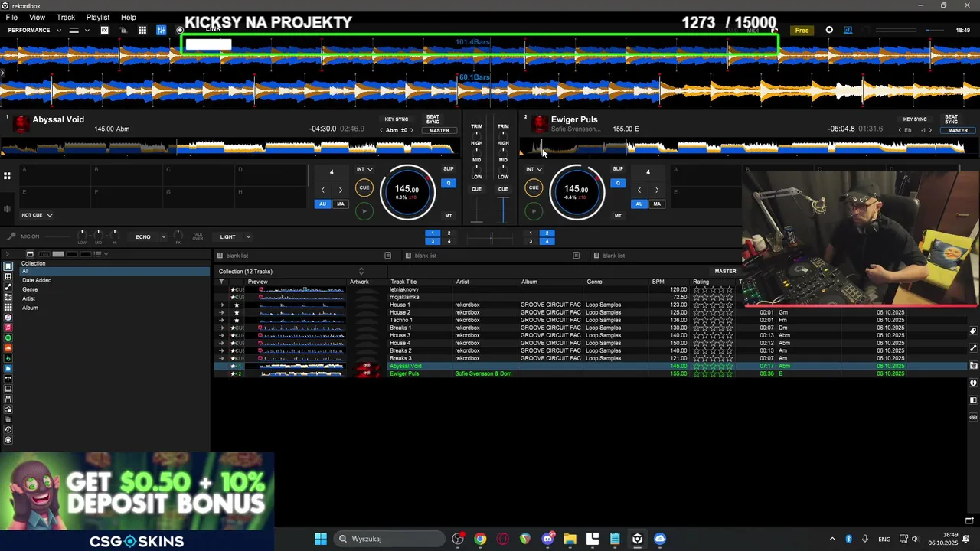Toggle SLIP mode on deck 1
The height and width of the screenshot is (551, 980).
(449, 168)
